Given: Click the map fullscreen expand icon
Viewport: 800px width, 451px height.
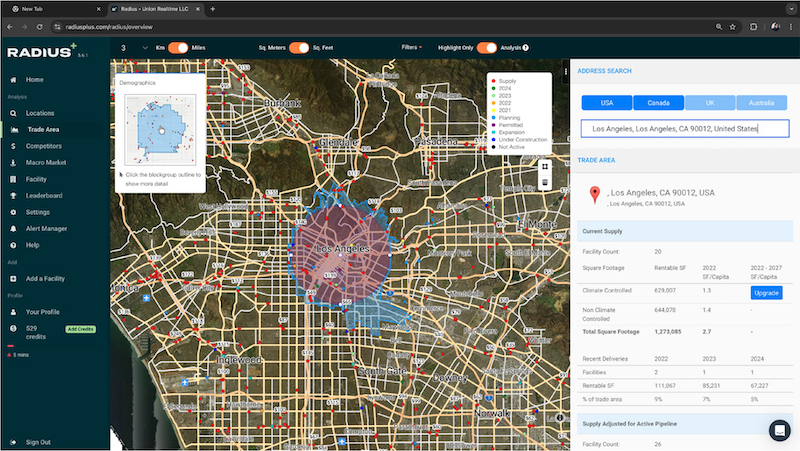Looking at the screenshot, I should pos(545,166).
